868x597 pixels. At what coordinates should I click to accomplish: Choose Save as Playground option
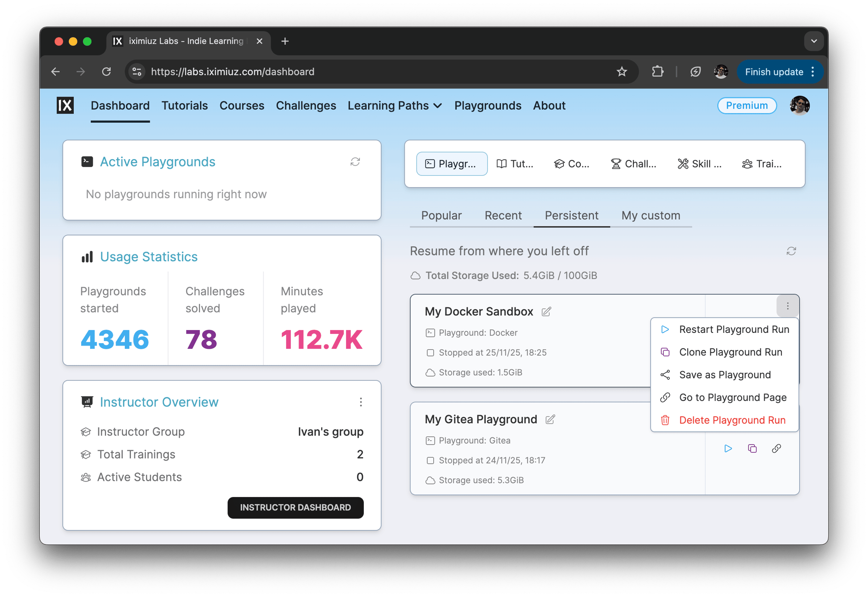coord(724,375)
